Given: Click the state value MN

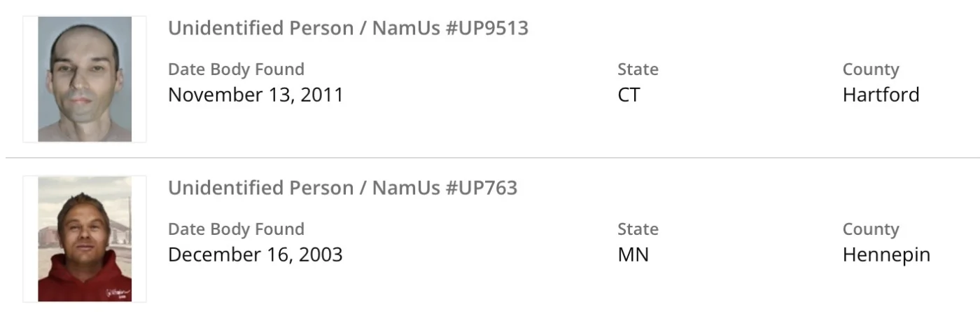Looking at the screenshot, I should pyautogui.click(x=633, y=254).
